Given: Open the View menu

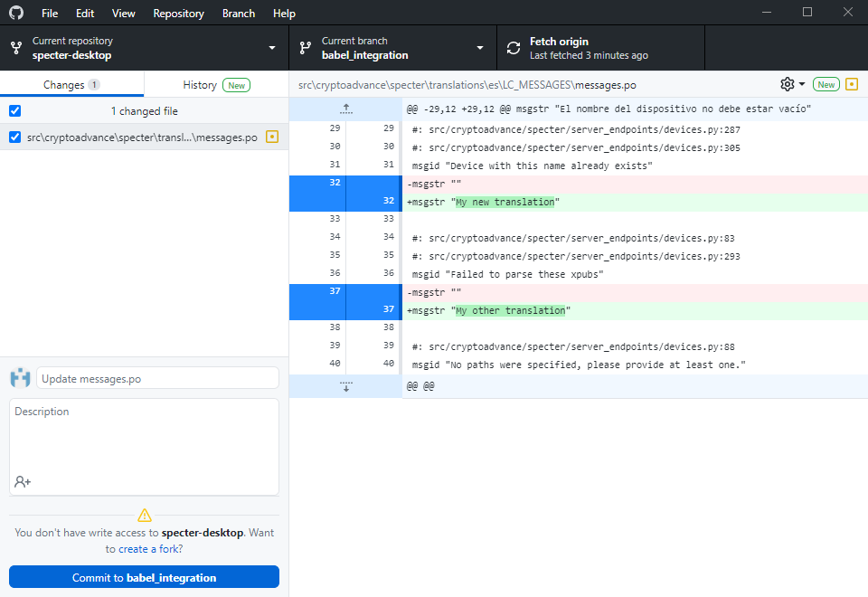Looking at the screenshot, I should coord(124,14).
